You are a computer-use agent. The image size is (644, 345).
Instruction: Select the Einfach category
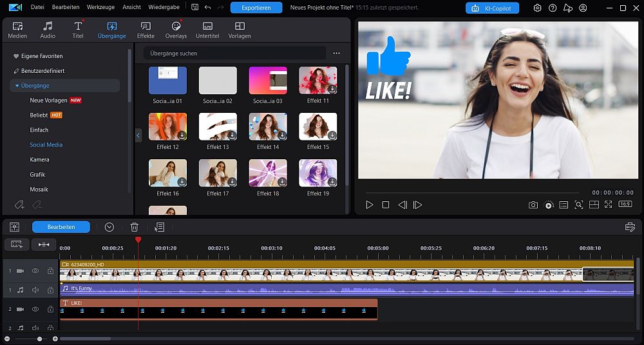39,130
